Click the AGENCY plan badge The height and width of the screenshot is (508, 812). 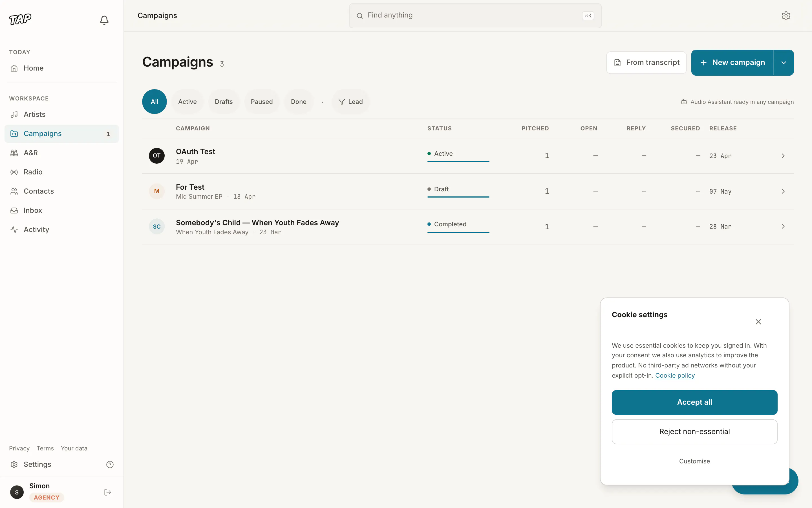click(x=47, y=498)
